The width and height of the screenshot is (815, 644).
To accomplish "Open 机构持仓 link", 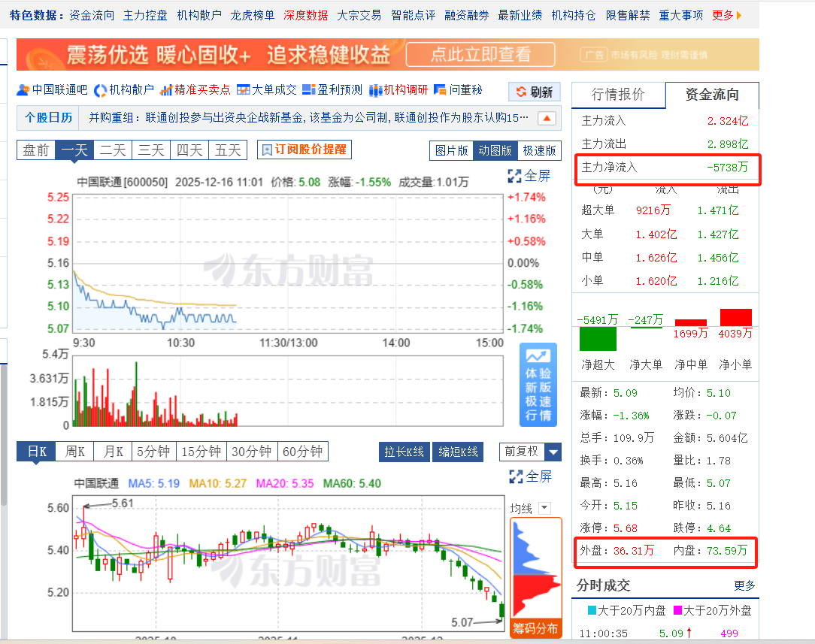I will click(574, 16).
